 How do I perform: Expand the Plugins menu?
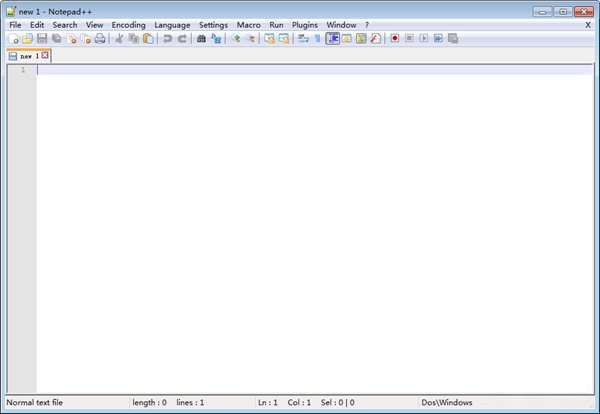click(304, 24)
